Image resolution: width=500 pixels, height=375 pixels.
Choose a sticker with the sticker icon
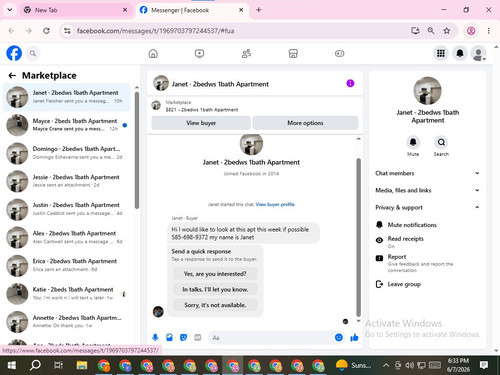(183, 338)
